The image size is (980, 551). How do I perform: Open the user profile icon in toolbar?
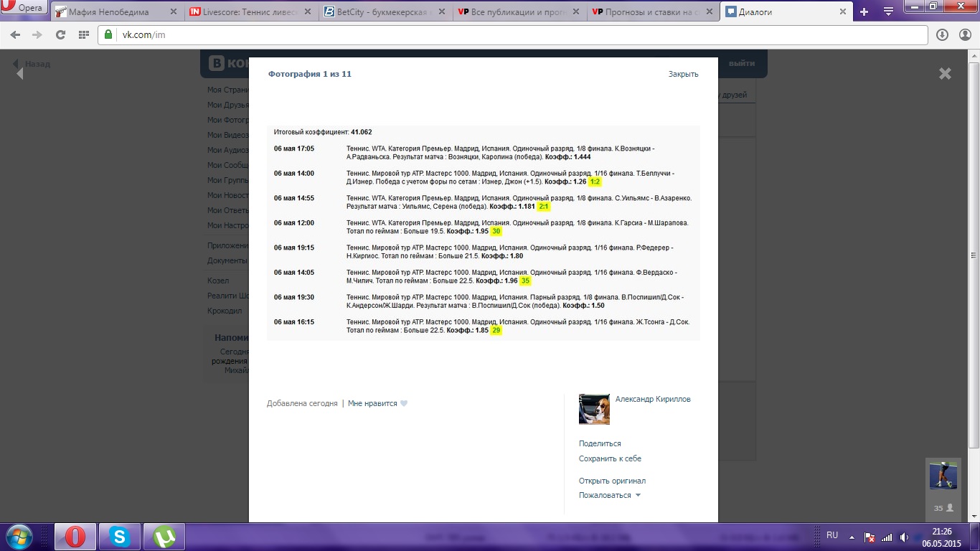pyautogui.click(x=963, y=35)
